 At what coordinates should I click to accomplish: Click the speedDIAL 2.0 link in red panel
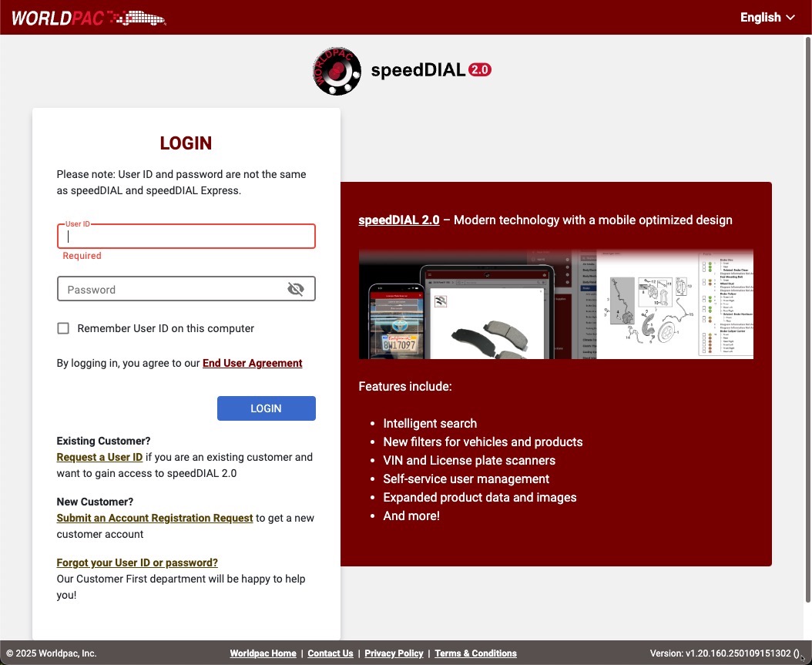click(398, 220)
